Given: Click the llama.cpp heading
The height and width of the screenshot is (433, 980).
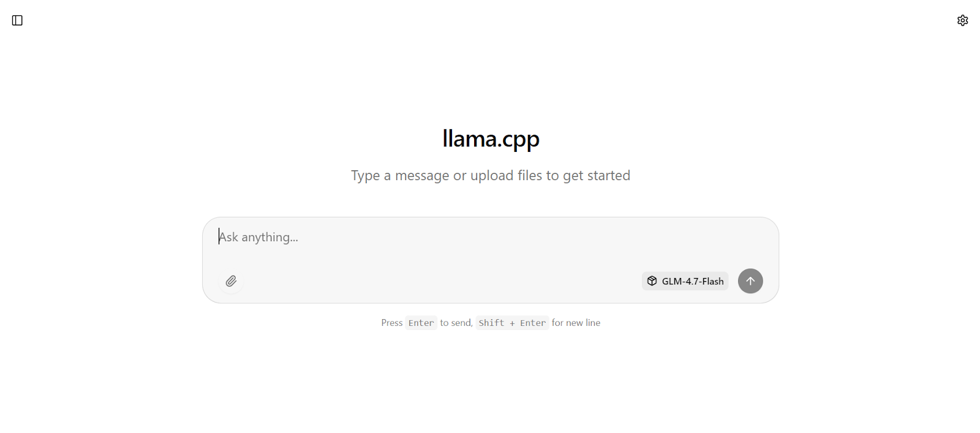Looking at the screenshot, I should click(490, 138).
